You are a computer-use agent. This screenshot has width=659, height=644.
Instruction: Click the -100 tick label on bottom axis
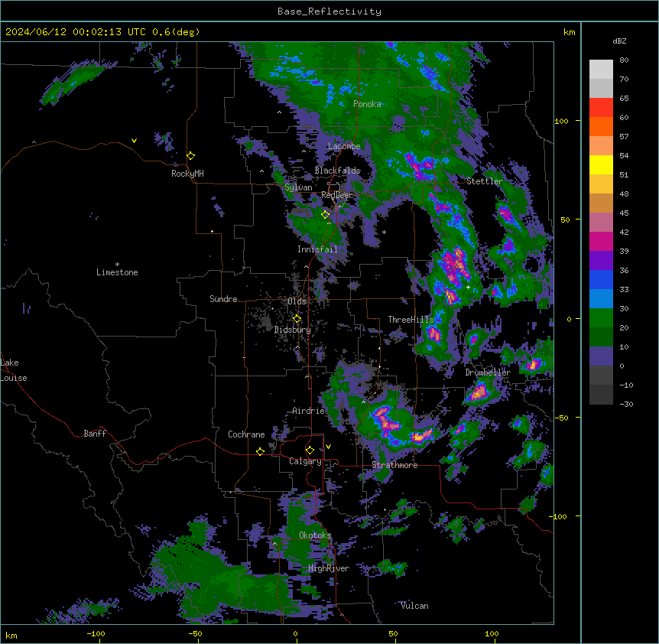tap(96, 633)
